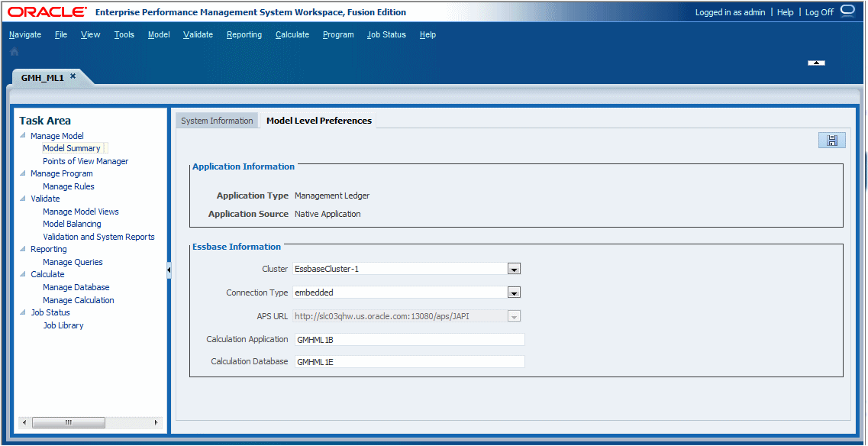868x446 pixels.
Task: Open Validation and System Reports
Action: (x=98, y=237)
